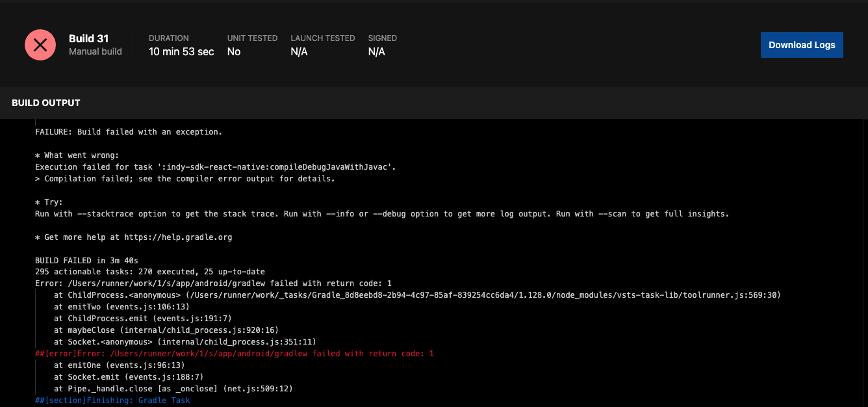Click the SIGNED N/A value
This screenshot has width=868, height=407.
pyautogui.click(x=376, y=51)
